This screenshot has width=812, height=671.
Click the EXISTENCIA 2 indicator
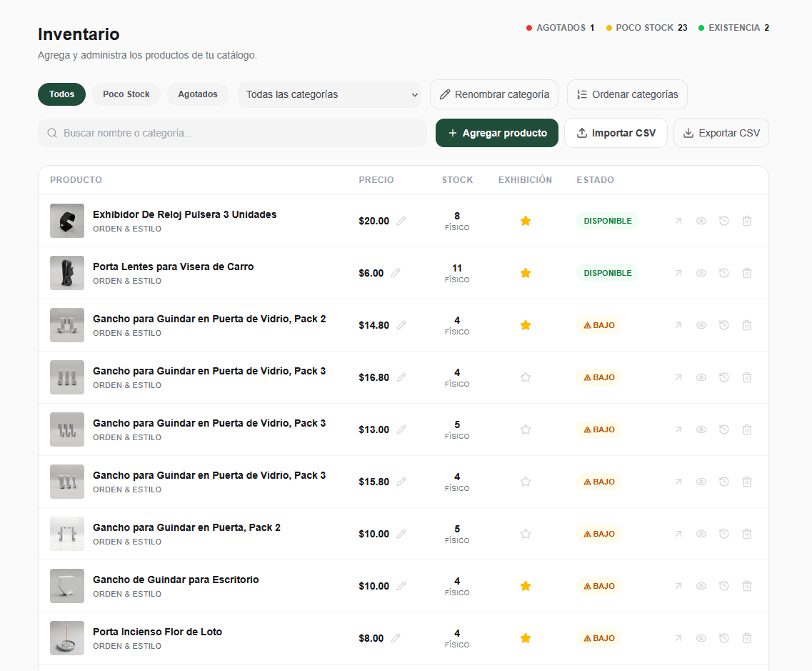click(x=734, y=28)
